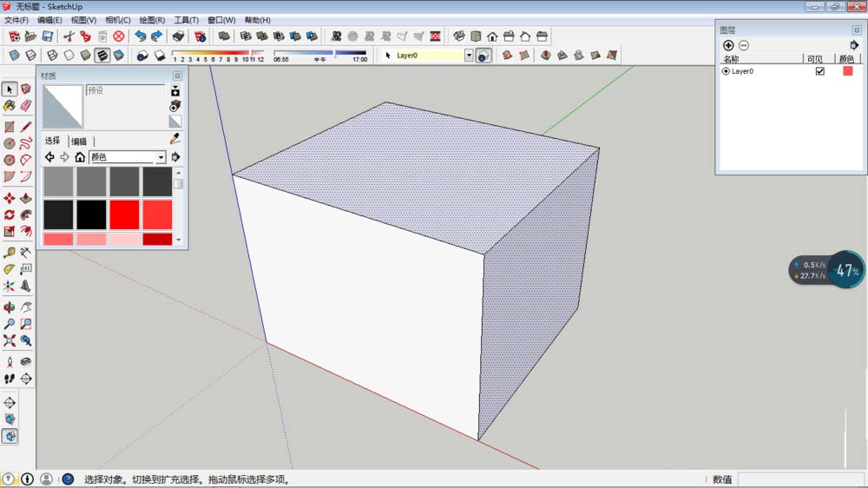The height and width of the screenshot is (488, 868).
Task: Open the Layer0 layer dropdown in toolbar
Action: pyautogui.click(x=469, y=56)
